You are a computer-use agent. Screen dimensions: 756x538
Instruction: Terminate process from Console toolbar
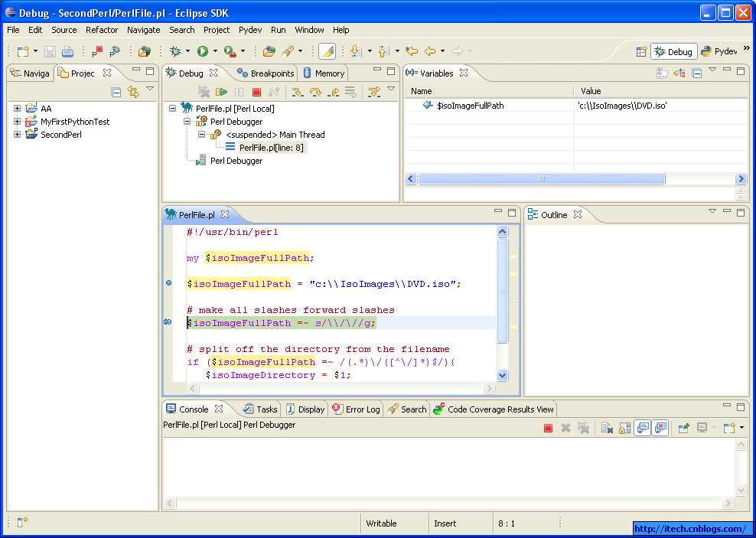[x=548, y=428]
